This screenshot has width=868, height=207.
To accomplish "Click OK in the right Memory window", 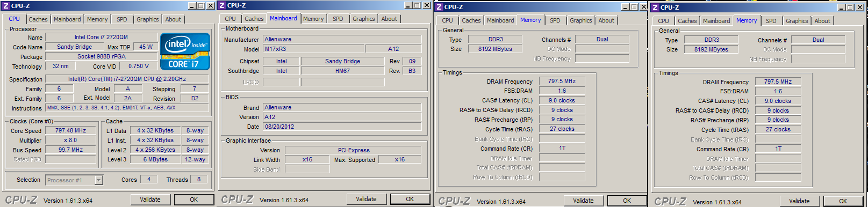I will (843, 201).
